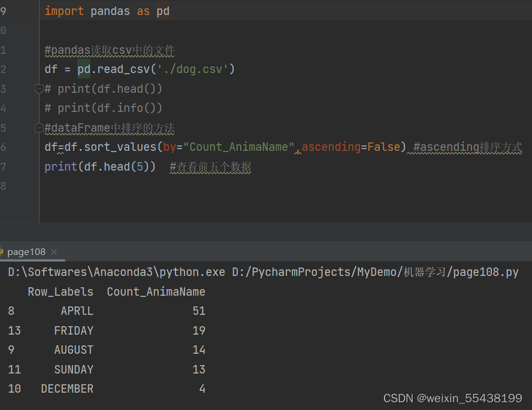Screen dimensions: 532x410
Task: Click the DECEMBER row in the output
Action: click(67, 389)
